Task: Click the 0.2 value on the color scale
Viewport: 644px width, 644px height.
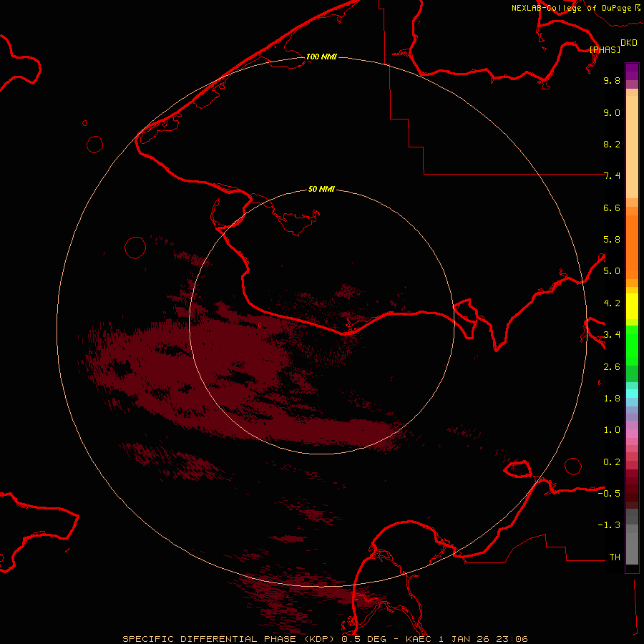Action: pyautogui.click(x=612, y=462)
